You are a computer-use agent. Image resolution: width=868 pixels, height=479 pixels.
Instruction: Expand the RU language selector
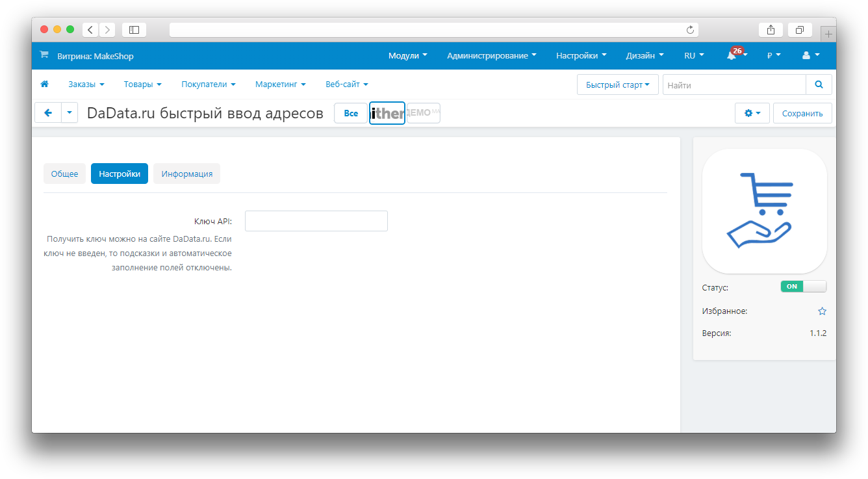694,56
